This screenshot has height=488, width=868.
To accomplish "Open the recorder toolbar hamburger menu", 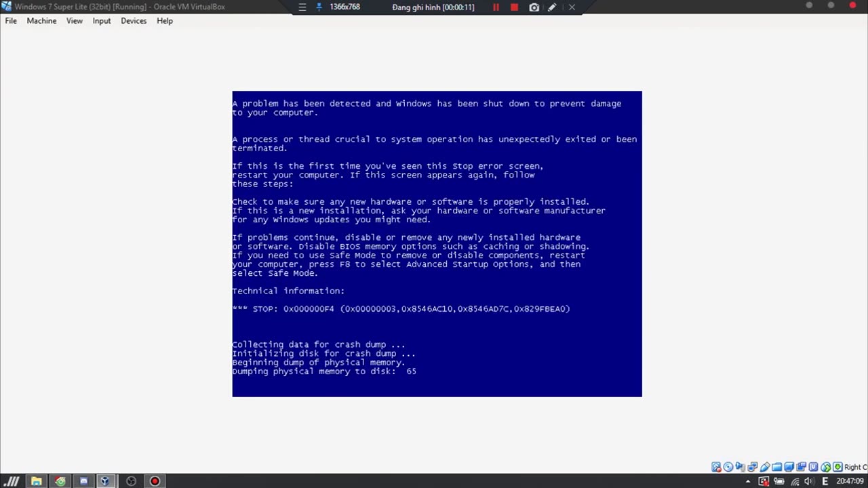I will (302, 7).
